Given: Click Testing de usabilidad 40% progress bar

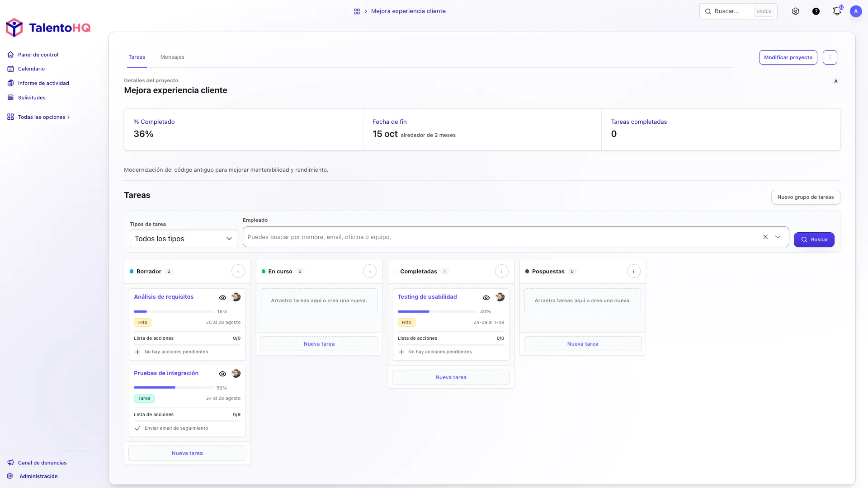Looking at the screenshot, I should click(x=437, y=311).
